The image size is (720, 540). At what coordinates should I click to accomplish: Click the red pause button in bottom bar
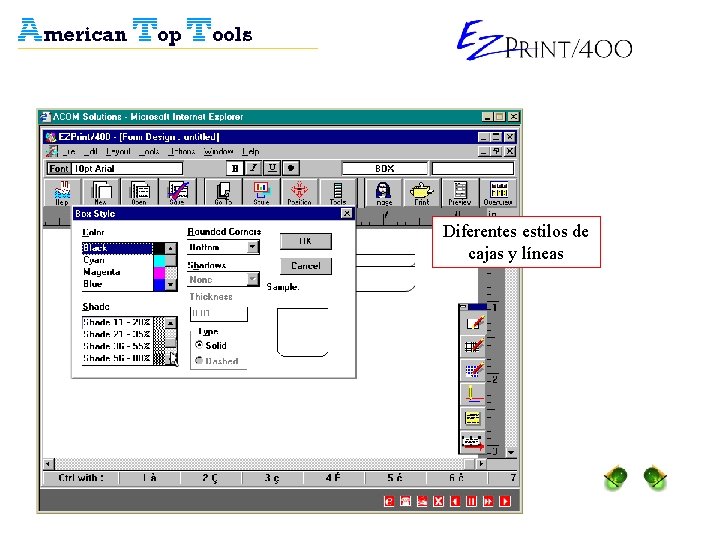tap(472, 501)
